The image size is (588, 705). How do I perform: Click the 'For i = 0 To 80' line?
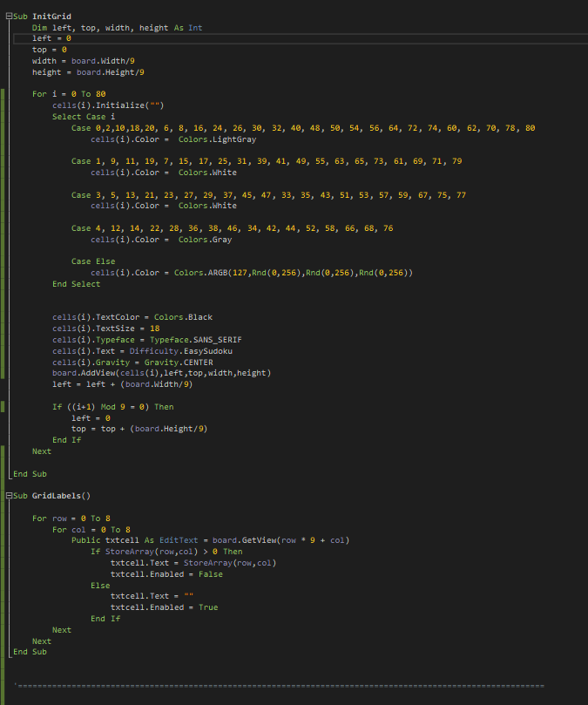69,94
